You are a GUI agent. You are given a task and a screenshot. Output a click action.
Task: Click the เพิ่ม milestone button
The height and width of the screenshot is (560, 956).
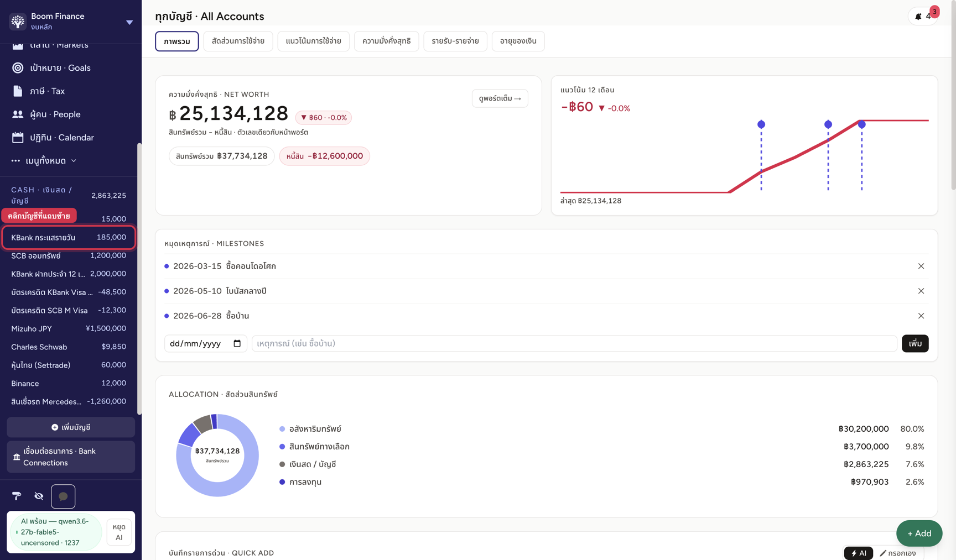click(x=915, y=343)
